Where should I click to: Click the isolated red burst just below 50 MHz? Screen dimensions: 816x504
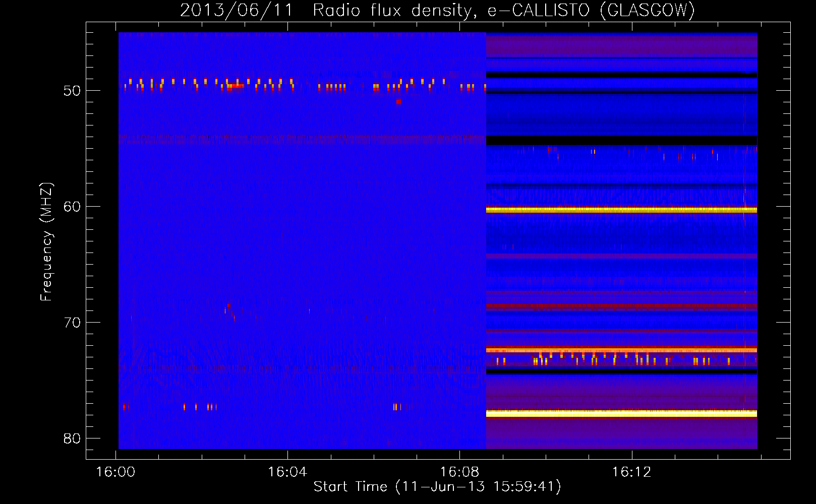point(398,102)
